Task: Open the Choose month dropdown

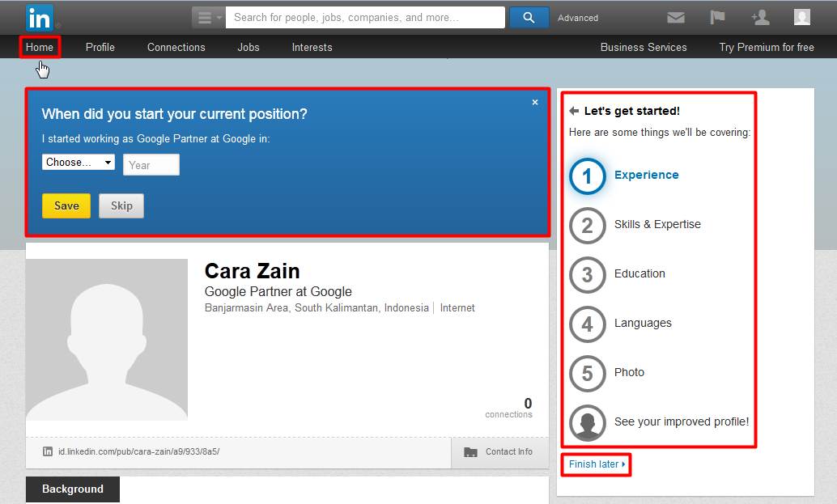Action: [79, 162]
